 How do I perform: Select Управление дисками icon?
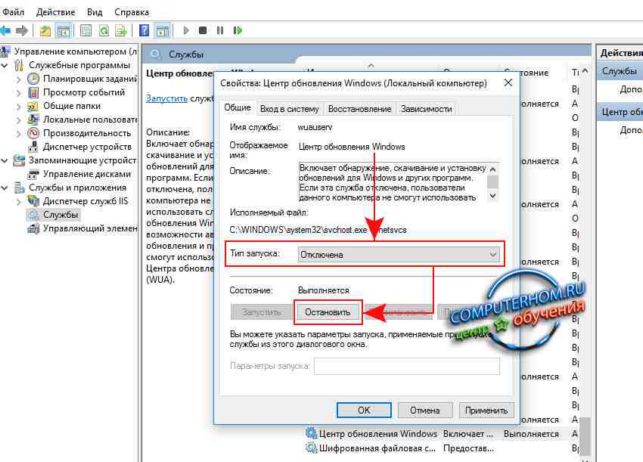[x=33, y=174]
